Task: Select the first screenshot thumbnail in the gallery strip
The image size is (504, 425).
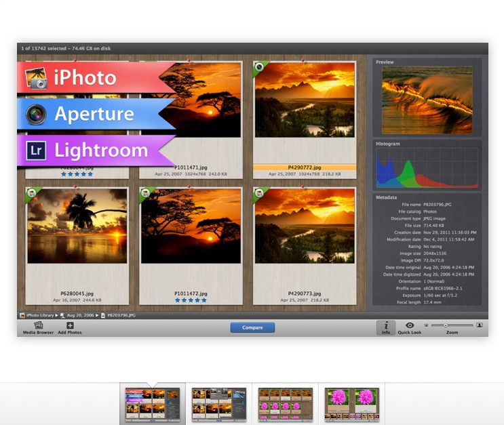Action: (153, 405)
